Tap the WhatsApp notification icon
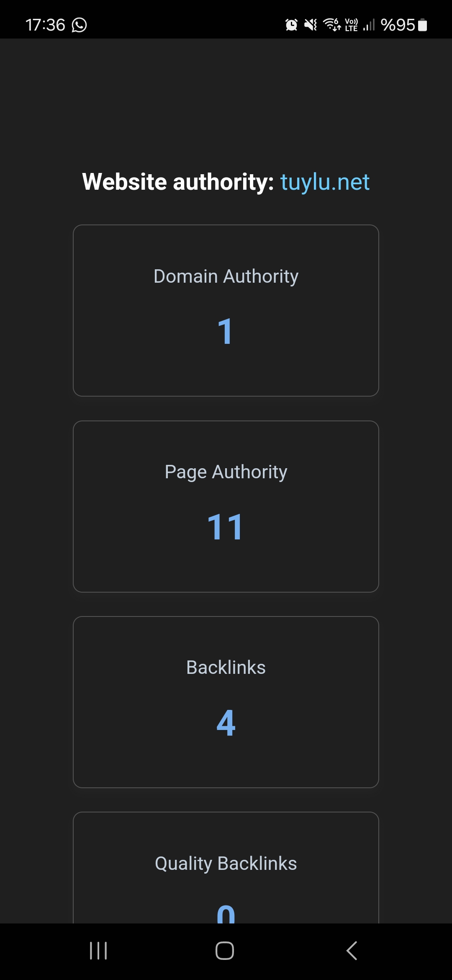The height and width of the screenshot is (980, 452). tap(79, 25)
